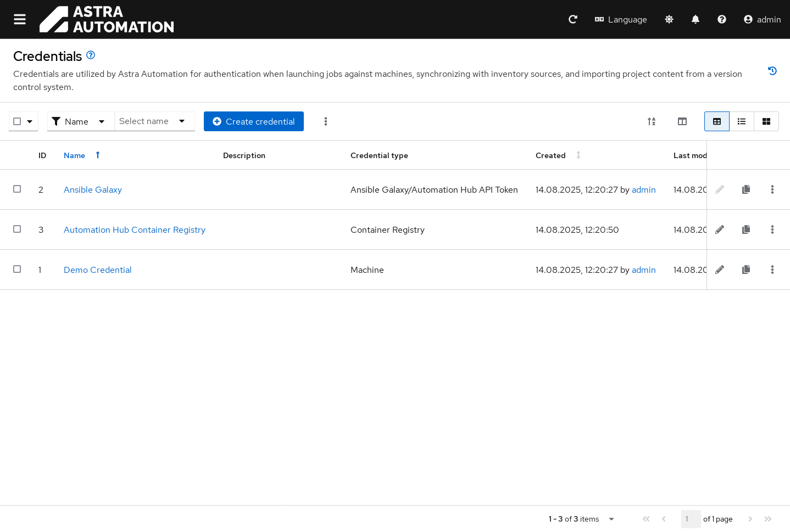Open the Language menu

621,19
